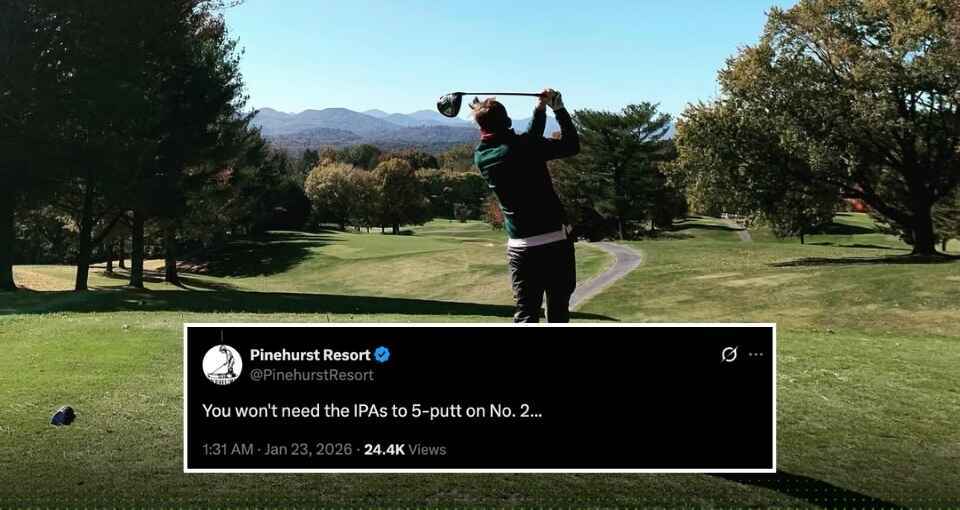Click the golfer's white shirt hem
The image size is (960, 510).
[x=538, y=237]
